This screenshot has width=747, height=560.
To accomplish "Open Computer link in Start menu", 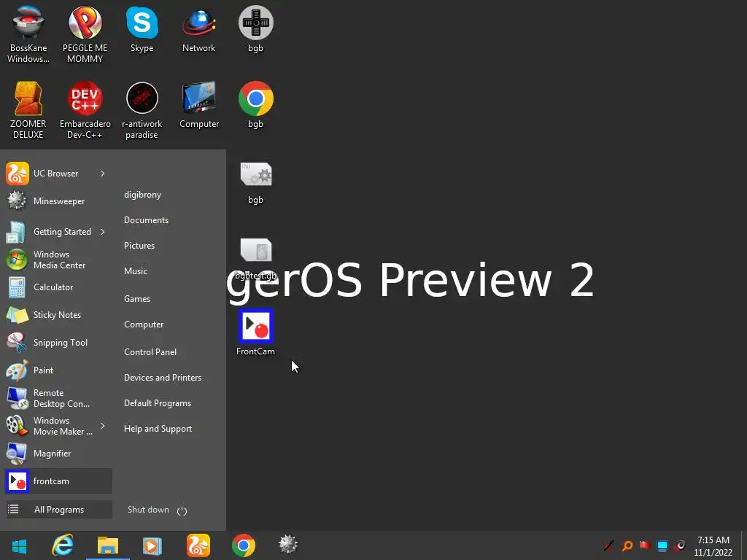I will [144, 324].
